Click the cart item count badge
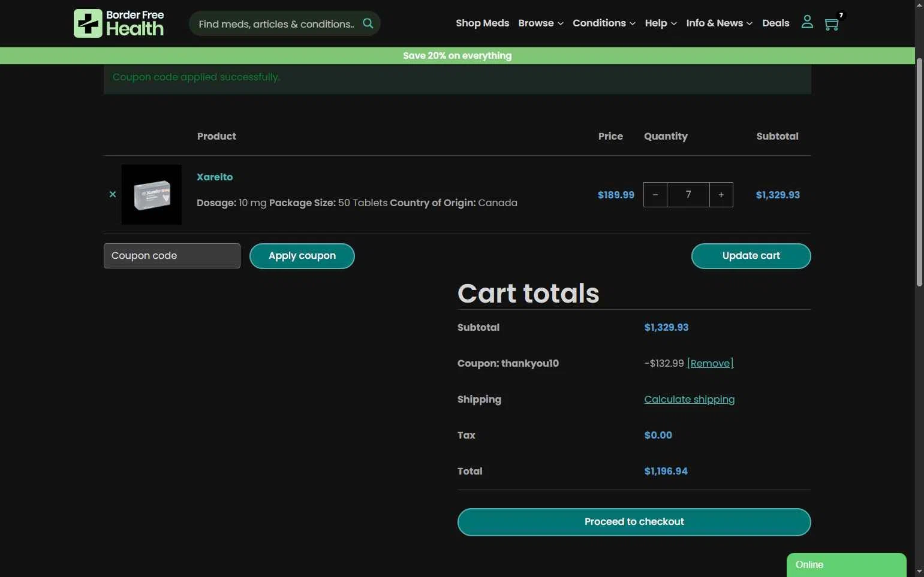 (x=841, y=16)
